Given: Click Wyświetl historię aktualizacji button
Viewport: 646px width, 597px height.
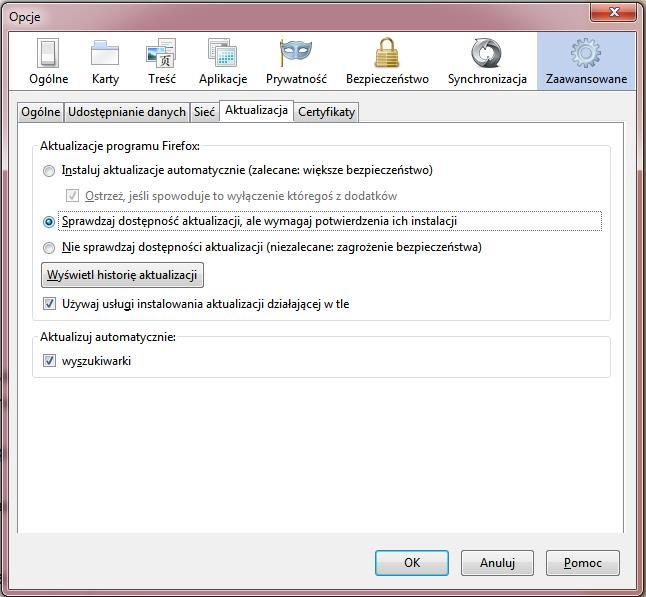Looking at the screenshot, I should tap(122, 275).
